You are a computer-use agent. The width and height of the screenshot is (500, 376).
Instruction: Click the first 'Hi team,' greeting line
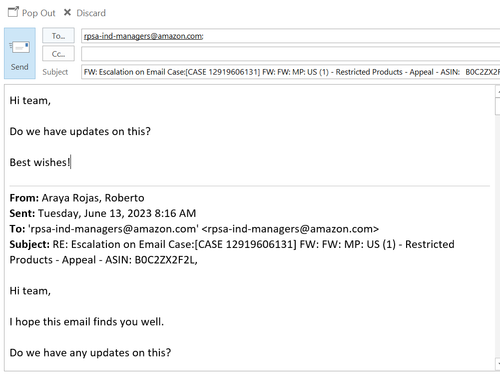coord(30,100)
